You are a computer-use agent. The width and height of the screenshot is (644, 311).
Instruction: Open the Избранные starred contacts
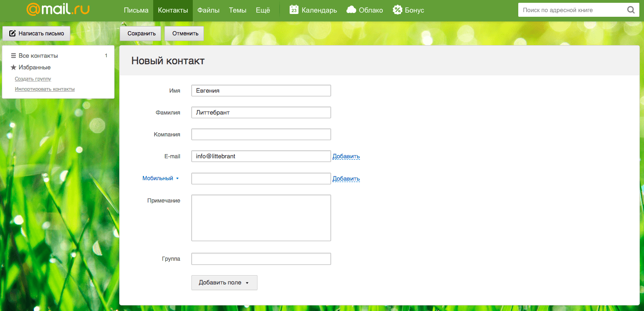coord(34,68)
